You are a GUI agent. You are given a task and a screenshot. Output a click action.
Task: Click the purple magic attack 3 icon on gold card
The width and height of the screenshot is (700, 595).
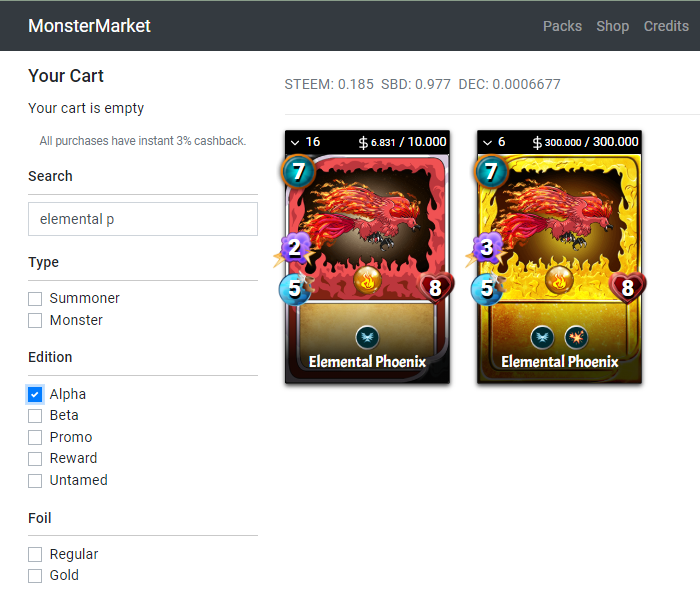[x=487, y=247]
